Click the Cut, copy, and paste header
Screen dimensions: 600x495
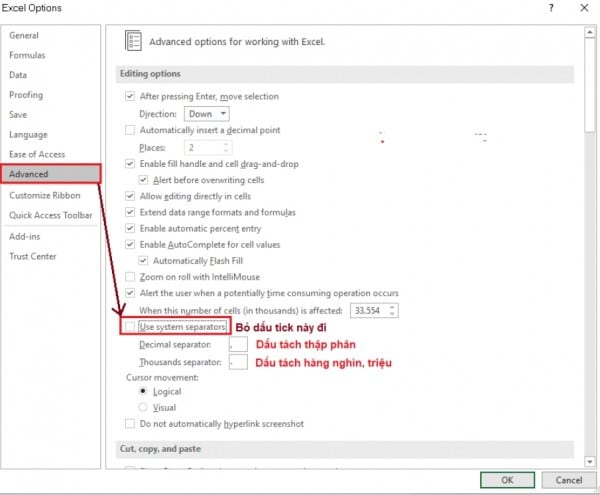[344, 449]
